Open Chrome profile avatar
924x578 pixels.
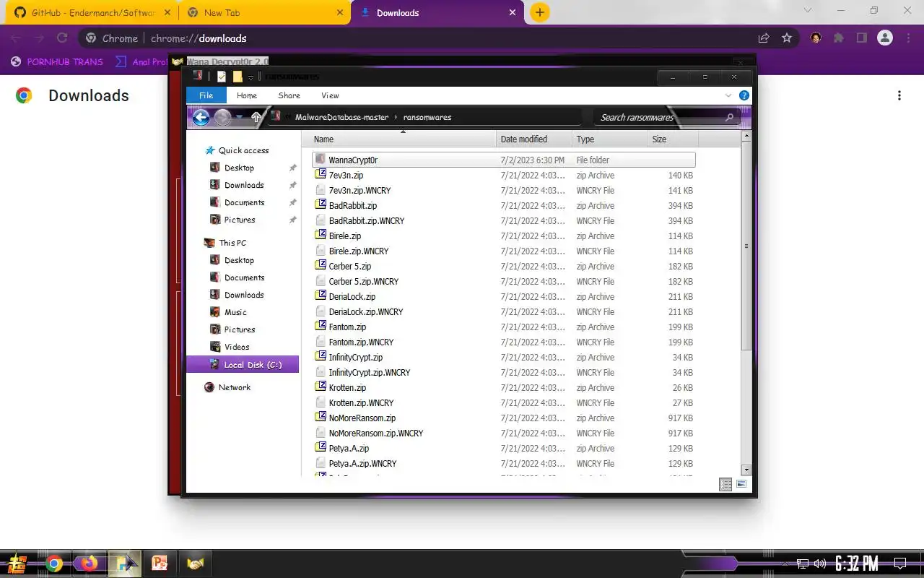[x=884, y=38]
